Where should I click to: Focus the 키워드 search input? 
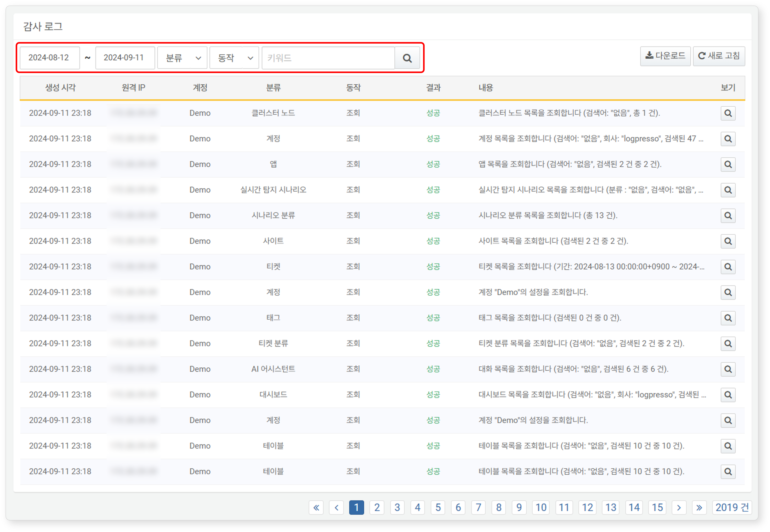tap(328, 58)
